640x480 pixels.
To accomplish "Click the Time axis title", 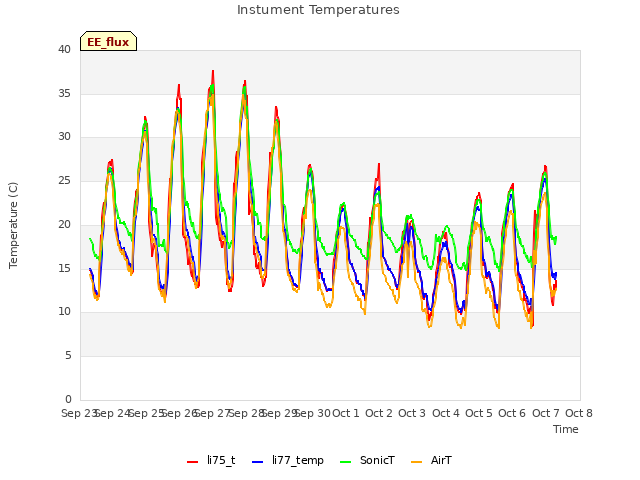I will point(565,429).
